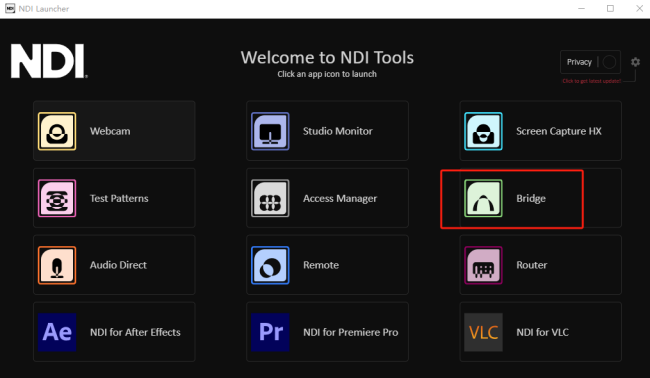Screen dimensions: 650x378
Task: Open the Test Patterns app icon
Action: (57, 198)
